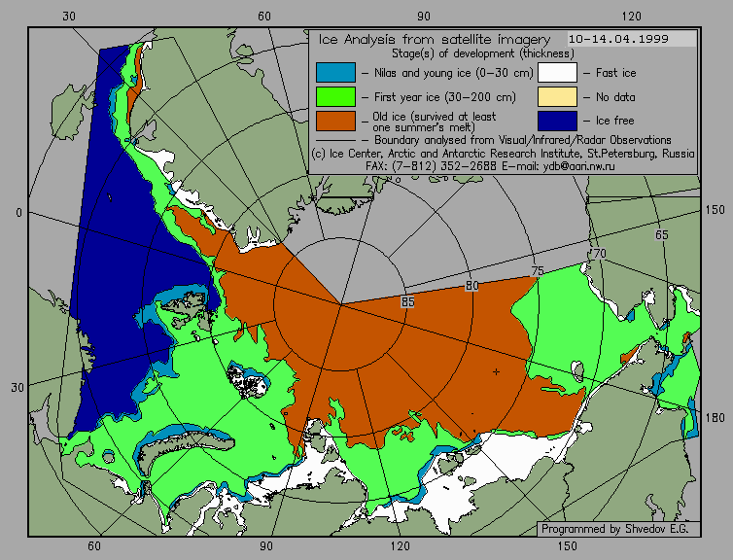Click the bottom longitude label 90
This screenshot has height=560, width=733.
266,546
